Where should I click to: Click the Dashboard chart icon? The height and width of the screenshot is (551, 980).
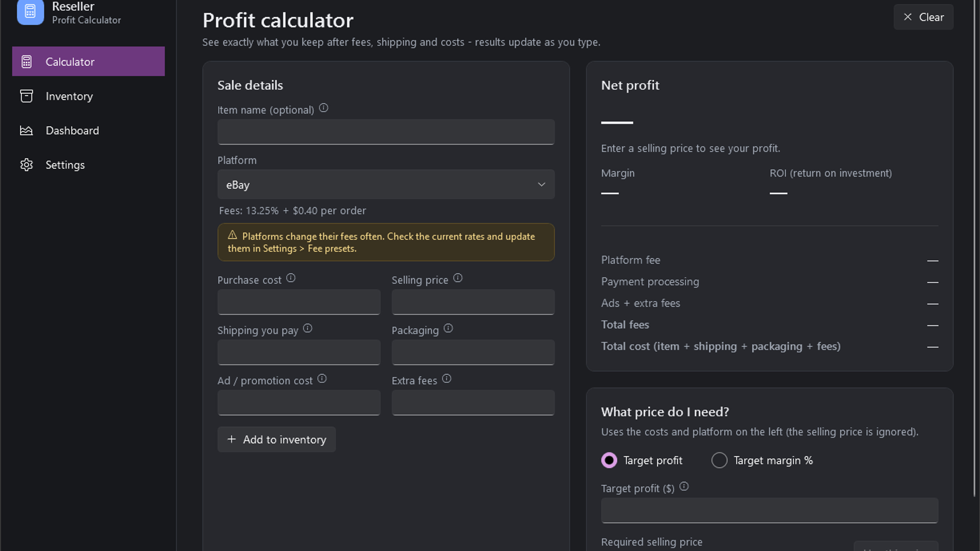point(26,130)
